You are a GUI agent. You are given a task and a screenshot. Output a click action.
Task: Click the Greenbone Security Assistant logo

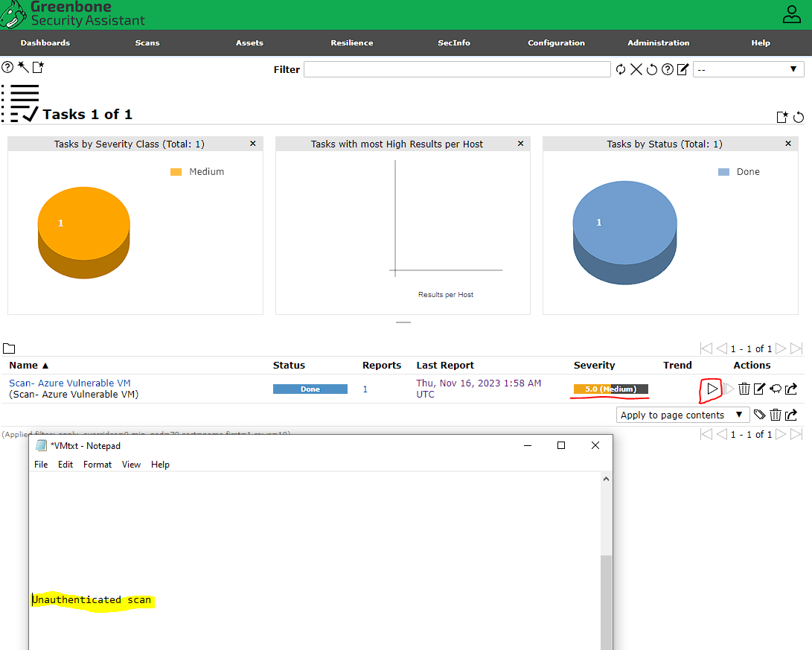pyautogui.click(x=72, y=14)
